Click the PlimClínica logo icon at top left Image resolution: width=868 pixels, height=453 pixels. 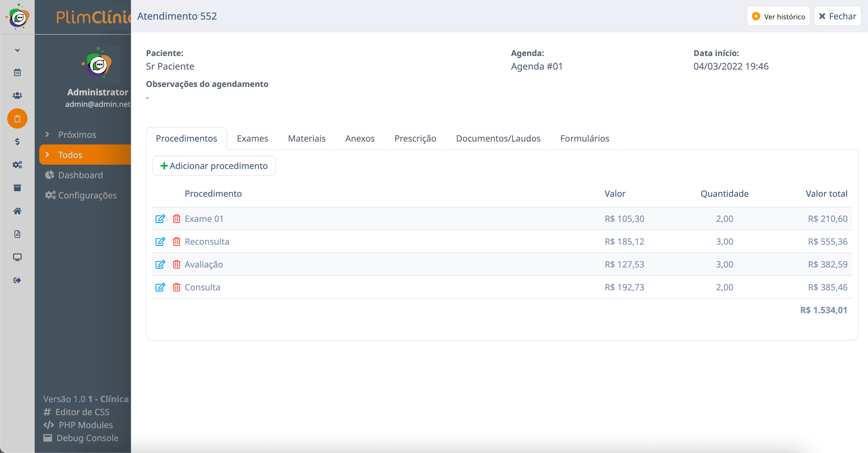pos(18,17)
